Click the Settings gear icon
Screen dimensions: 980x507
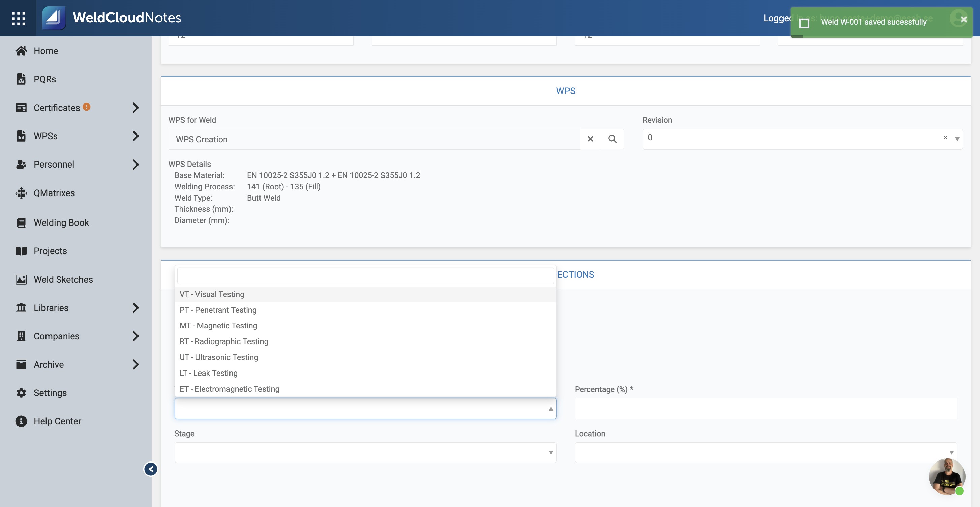21,393
